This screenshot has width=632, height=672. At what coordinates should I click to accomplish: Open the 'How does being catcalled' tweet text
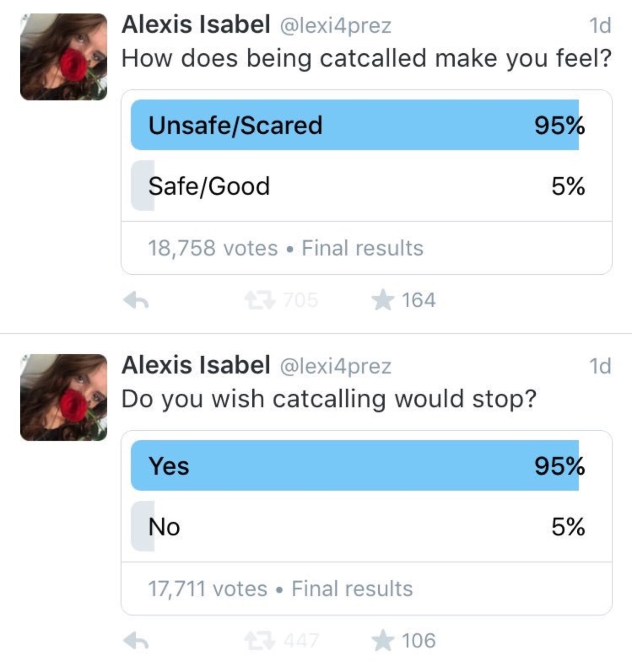[366, 58]
